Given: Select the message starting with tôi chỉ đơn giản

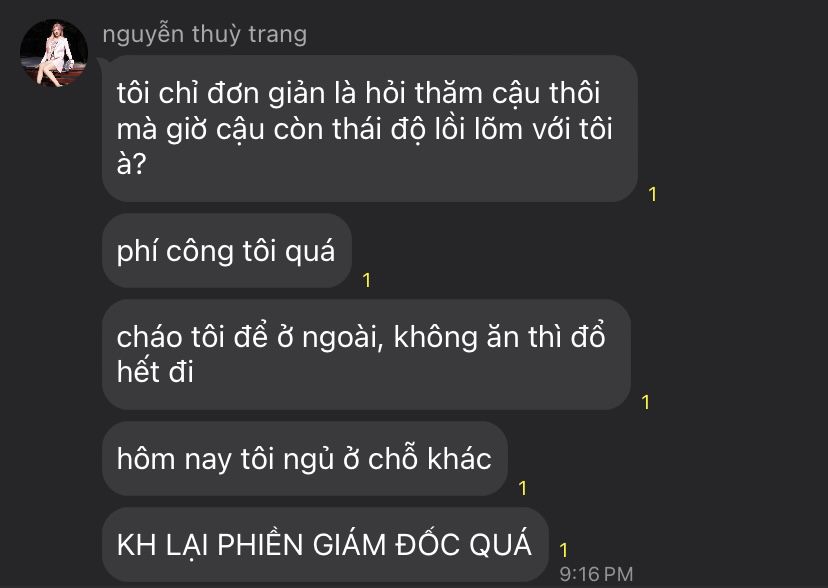Looking at the screenshot, I should click(370, 128).
